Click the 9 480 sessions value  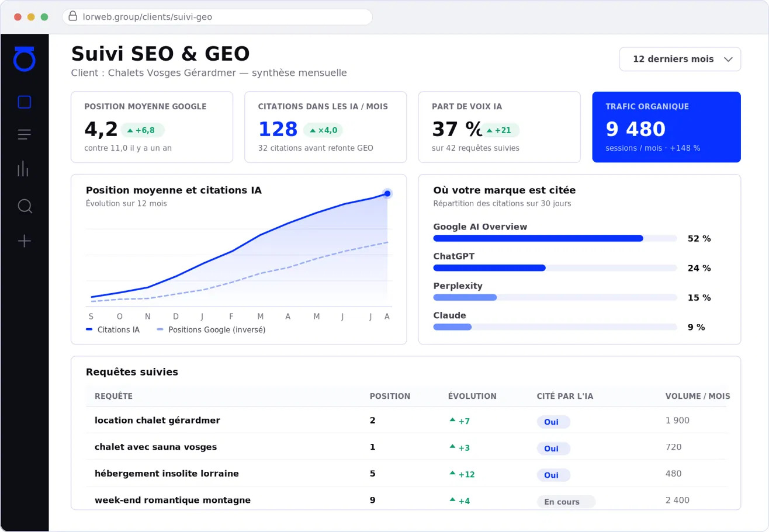[636, 129]
